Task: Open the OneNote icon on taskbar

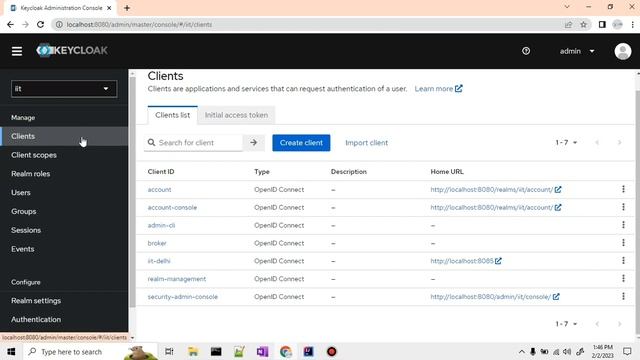Action: (262, 351)
